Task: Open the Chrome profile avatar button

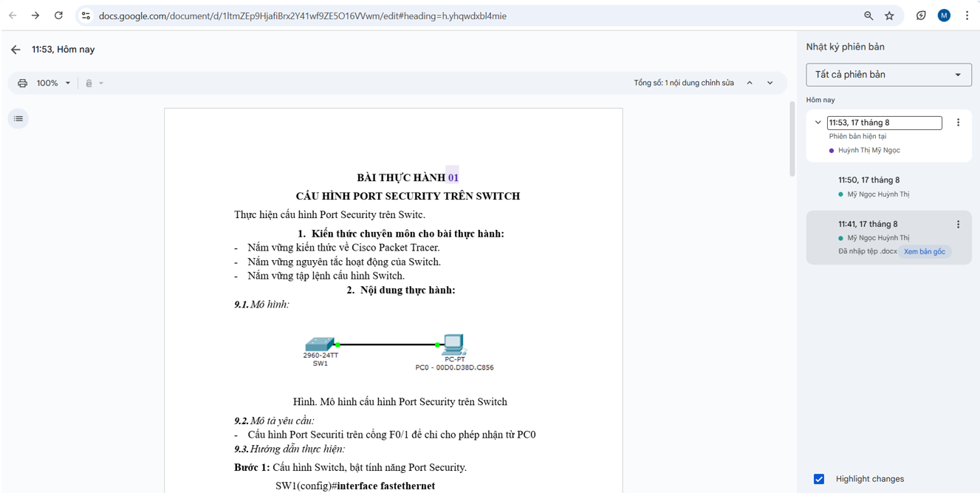Action: (944, 16)
